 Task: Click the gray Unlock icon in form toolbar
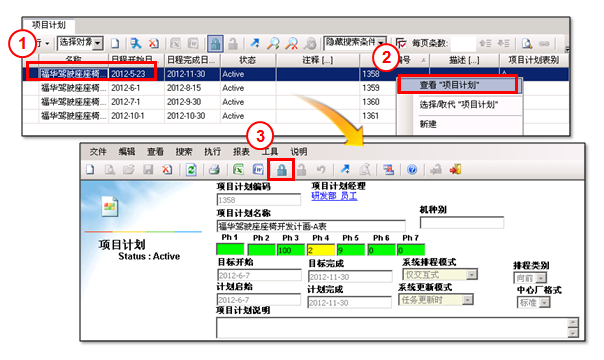(x=302, y=169)
